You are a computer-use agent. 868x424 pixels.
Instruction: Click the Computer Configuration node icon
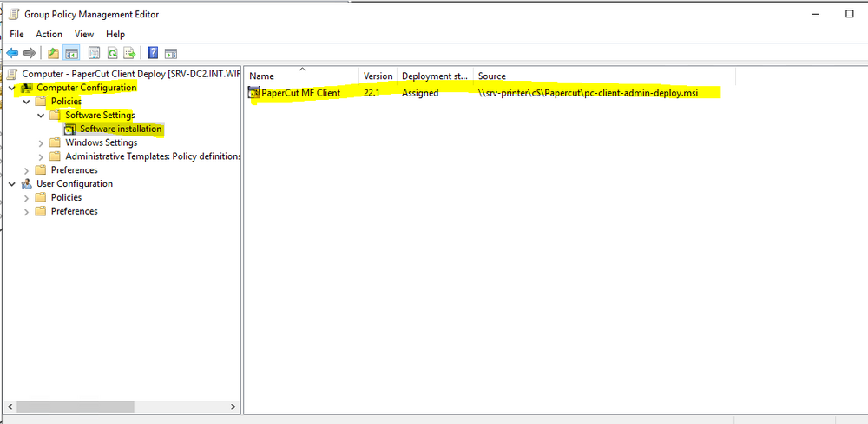tap(27, 88)
